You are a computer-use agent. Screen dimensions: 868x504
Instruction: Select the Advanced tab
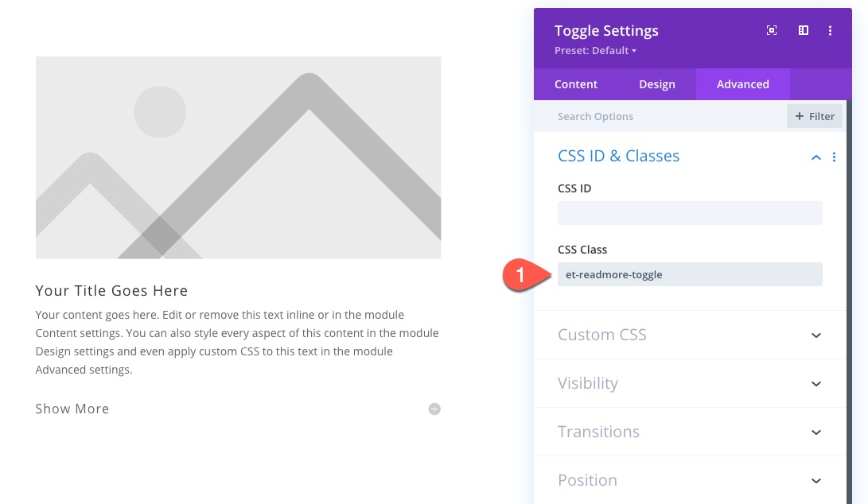(x=742, y=84)
